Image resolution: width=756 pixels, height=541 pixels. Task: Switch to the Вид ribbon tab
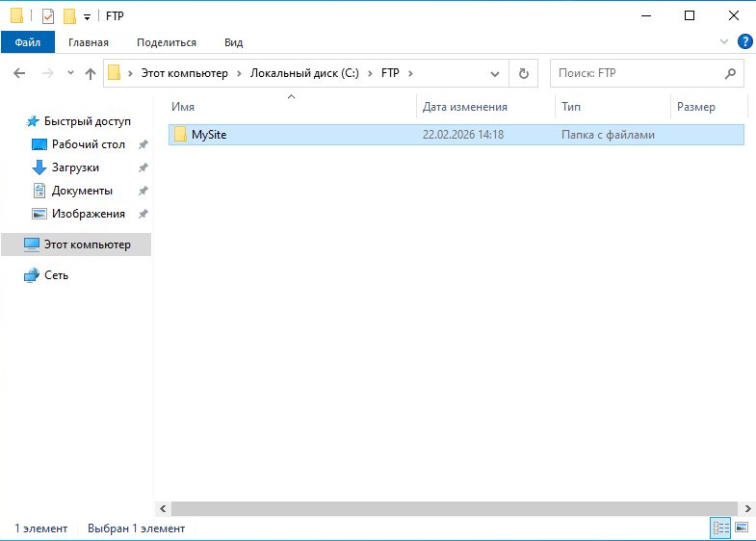(233, 42)
